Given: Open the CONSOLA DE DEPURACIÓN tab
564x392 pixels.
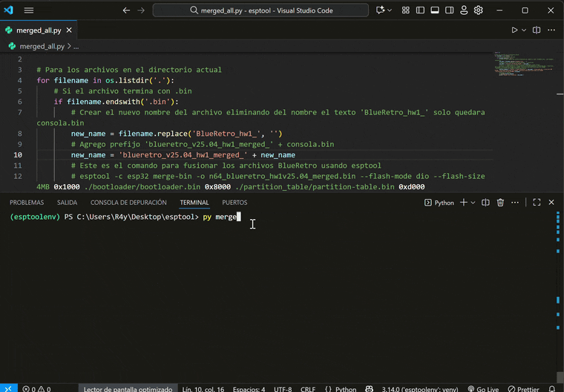Looking at the screenshot, I should point(128,202).
